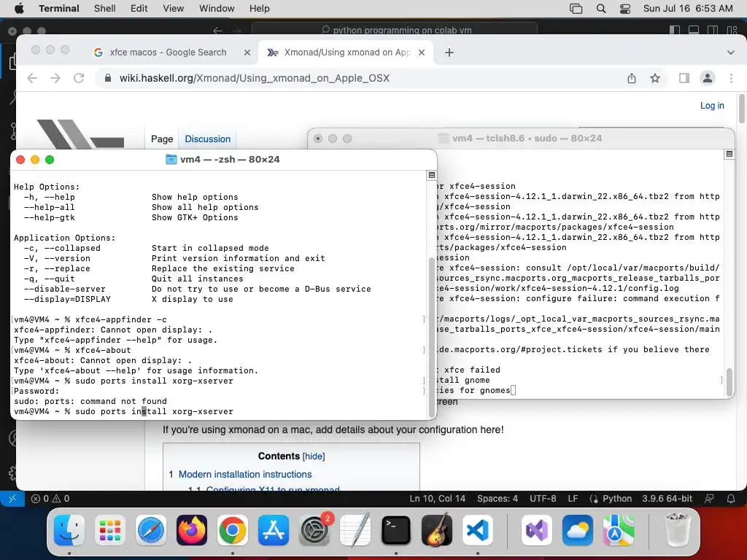Open the View menu in the menu bar
This screenshot has width=747, height=560.
(174, 8)
